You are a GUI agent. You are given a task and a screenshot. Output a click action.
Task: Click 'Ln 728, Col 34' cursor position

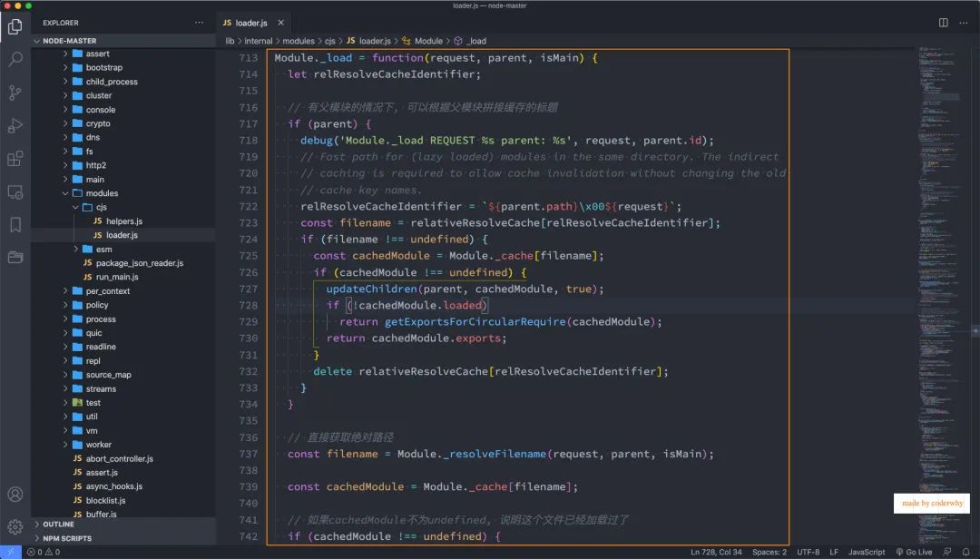coord(716,552)
